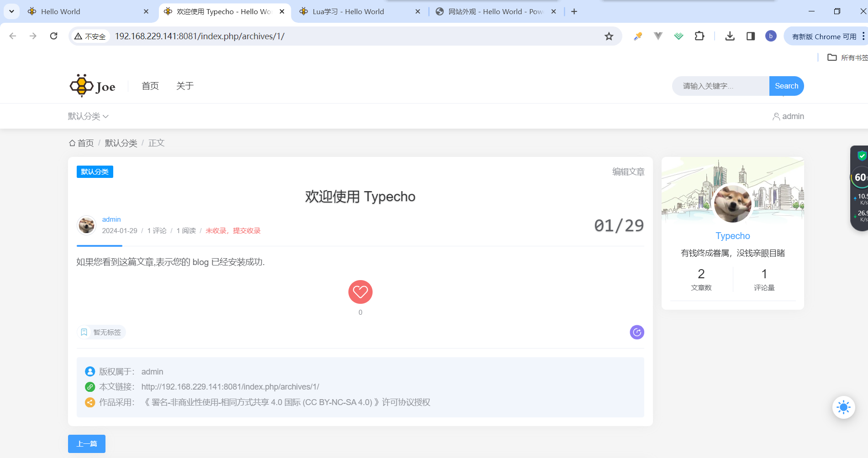Click the bookmark icon beside 暂无标签
Image resolution: width=868 pixels, height=458 pixels.
(84, 332)
